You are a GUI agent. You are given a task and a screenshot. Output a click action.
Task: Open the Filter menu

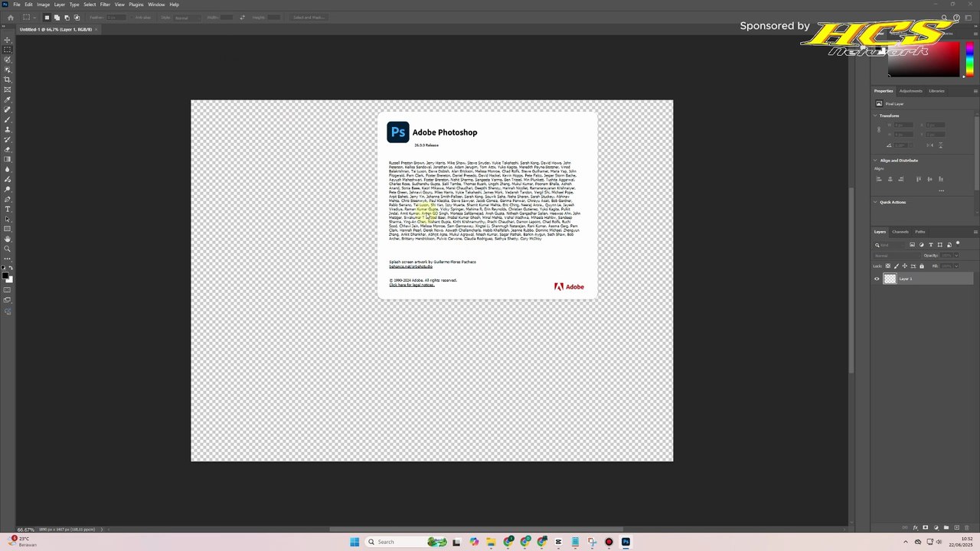coord(105,5)
